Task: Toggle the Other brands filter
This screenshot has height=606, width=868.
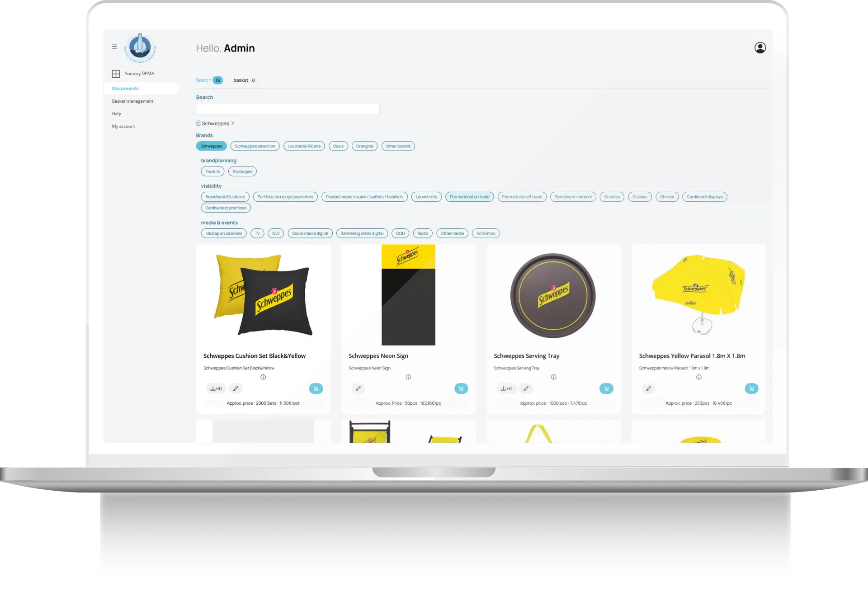Action: (398, 146)
